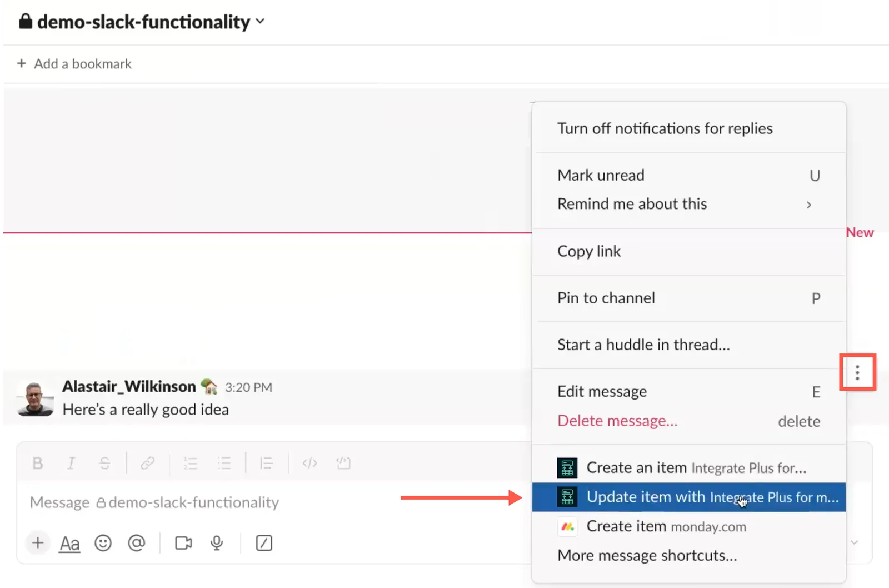Select Create item monday.com
The image size is (889, 588).
(689, 526)
